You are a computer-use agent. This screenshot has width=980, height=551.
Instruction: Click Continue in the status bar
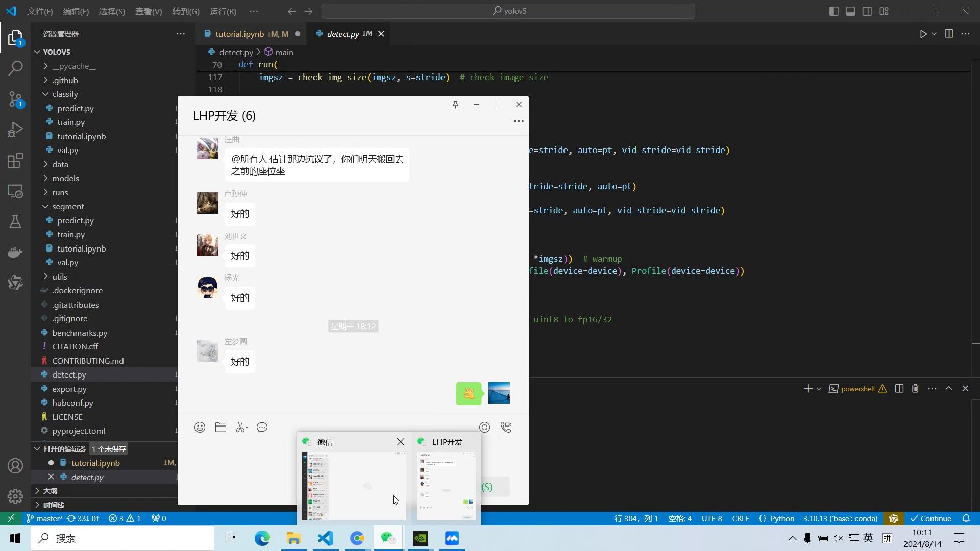point(931,518)
